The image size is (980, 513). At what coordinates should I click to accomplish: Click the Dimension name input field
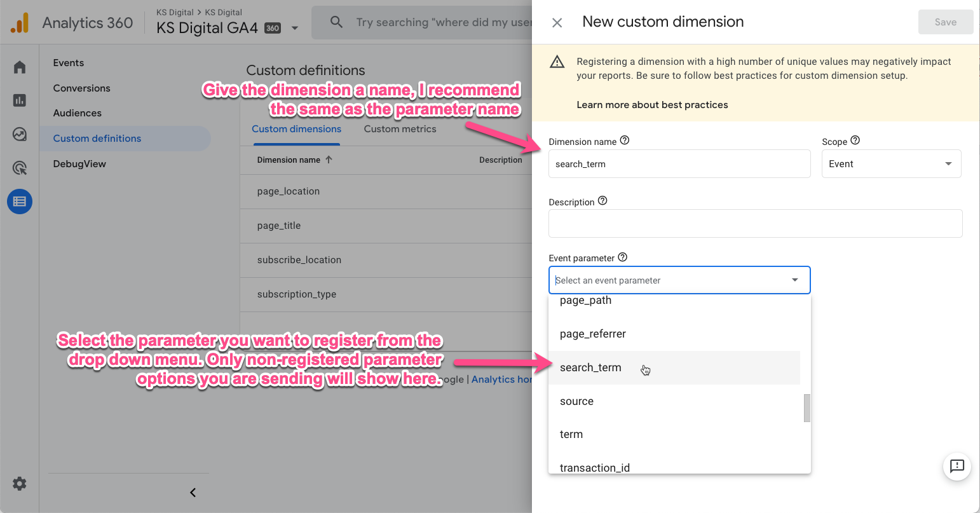click(679, 164)
